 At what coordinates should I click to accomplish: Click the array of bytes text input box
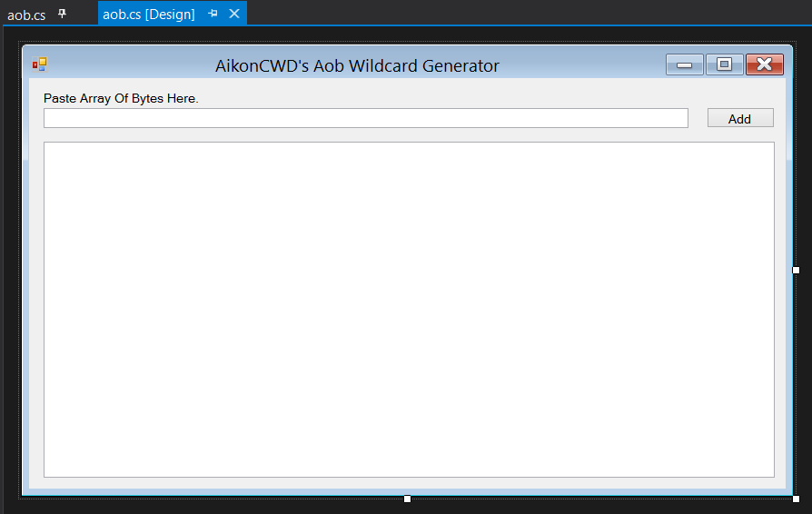pyautogui.click(x=365, y=118)
